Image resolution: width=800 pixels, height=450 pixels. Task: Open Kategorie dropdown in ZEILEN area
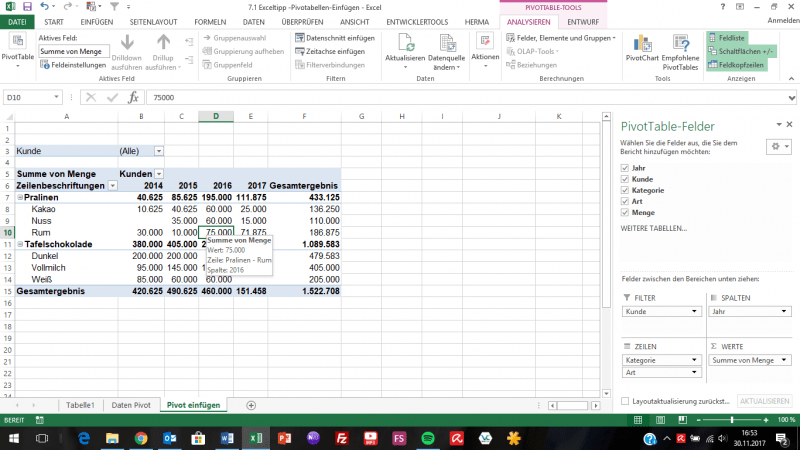(694, 360)
